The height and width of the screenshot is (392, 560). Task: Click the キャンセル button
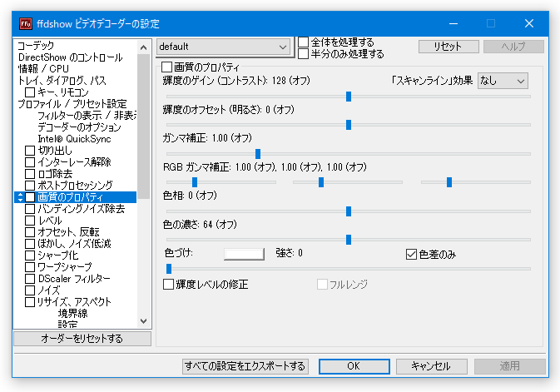click(x=431, y=366)
